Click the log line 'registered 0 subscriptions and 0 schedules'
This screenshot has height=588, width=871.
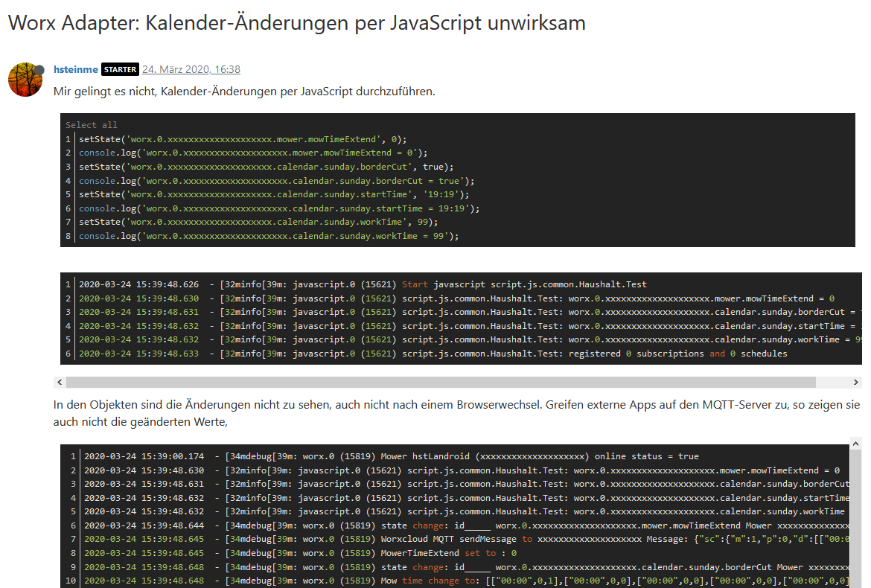tap(433, 354)
